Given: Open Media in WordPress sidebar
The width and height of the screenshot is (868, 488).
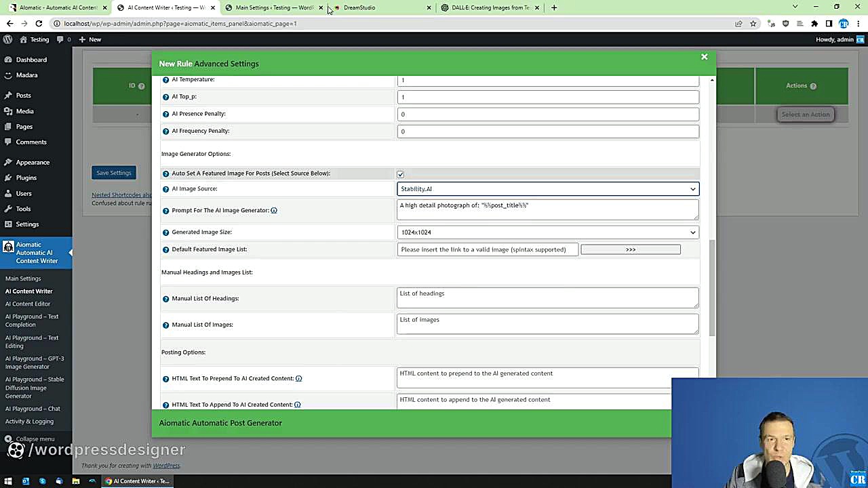Looking at the screenshot, I should click(24, 111).
